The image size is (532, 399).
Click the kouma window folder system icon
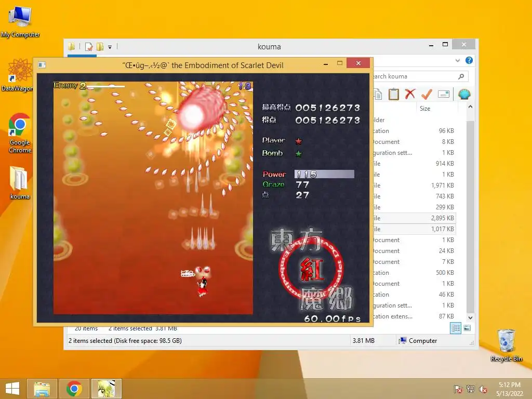pyautogui.click(x=71, y=46)
